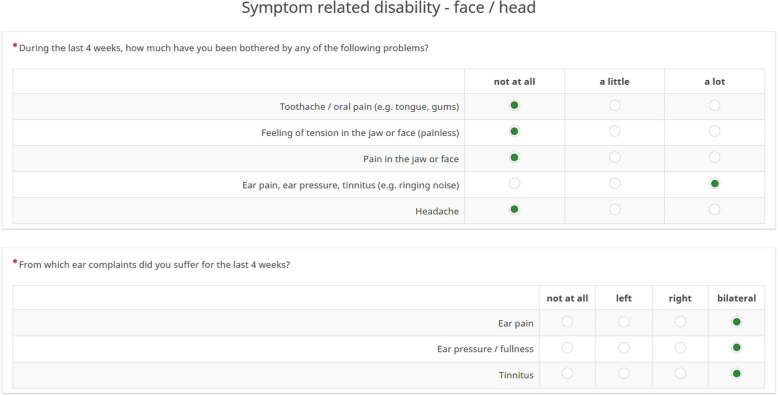This screenshot has height=396, width=778.
Task: Pick 'right' for Ear pressure / fullness
Action: [x=680, y=347]
